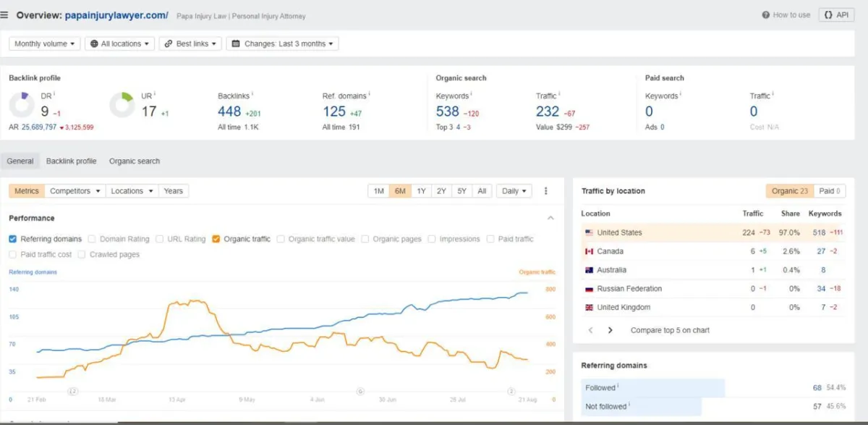Screen dimensions: 868x425
Task: Enable the Paid traffic cost checkbox
Action: click(x=13, y=255)
